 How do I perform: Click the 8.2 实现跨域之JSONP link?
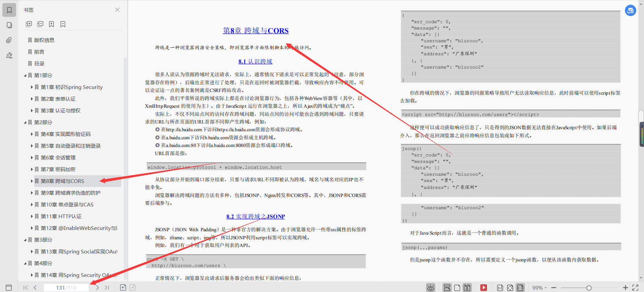(256, 216)
